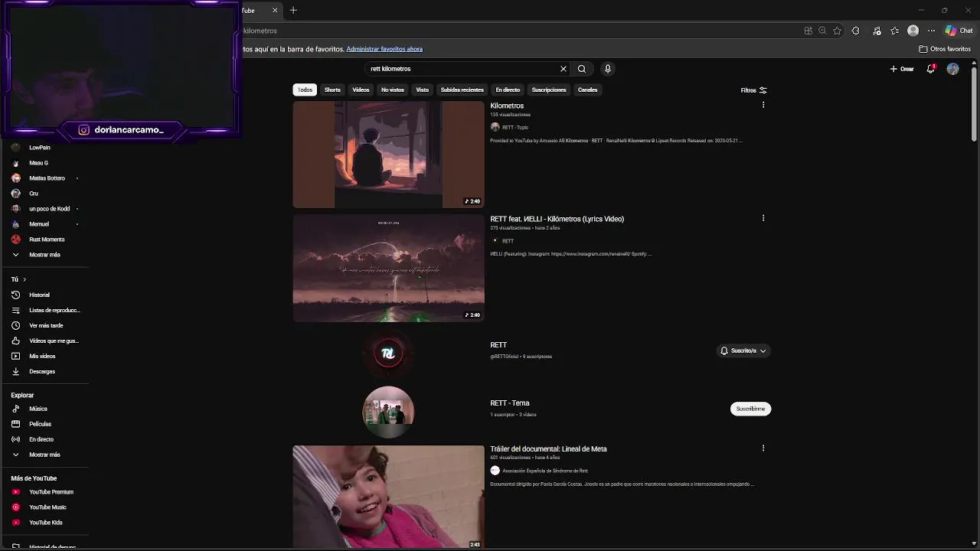Open browser zoom magnifier icon
Viewport: 980px width, 551px height.
coord(822,31)
